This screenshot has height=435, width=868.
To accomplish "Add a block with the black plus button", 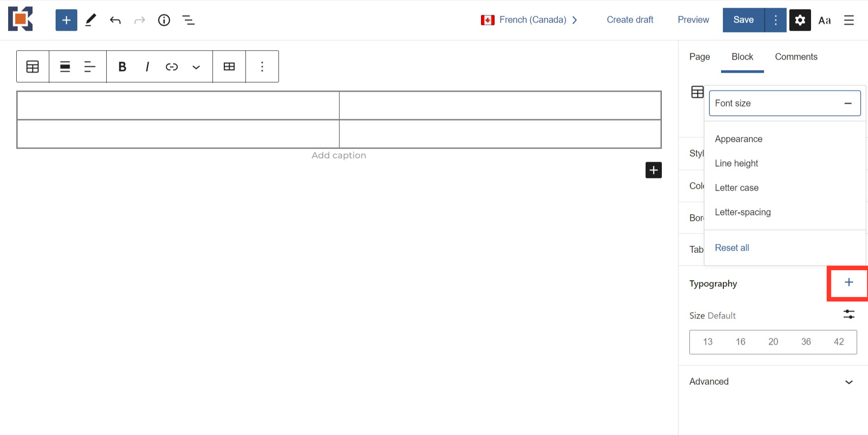I will click(x=654, y=170).
